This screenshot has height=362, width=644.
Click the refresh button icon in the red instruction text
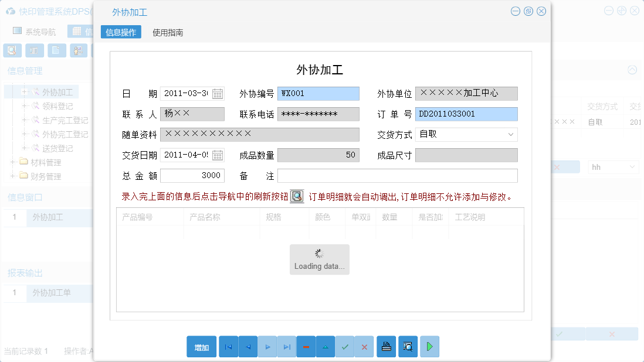coord(297,196)
